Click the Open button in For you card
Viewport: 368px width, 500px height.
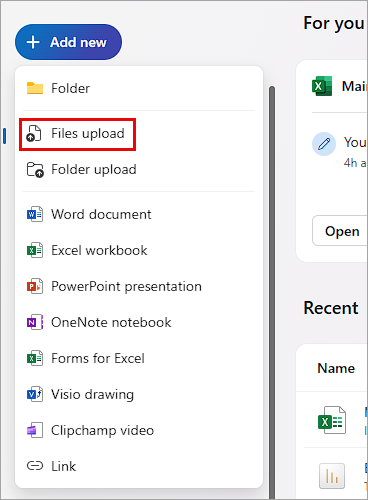[x=340, y=231]
